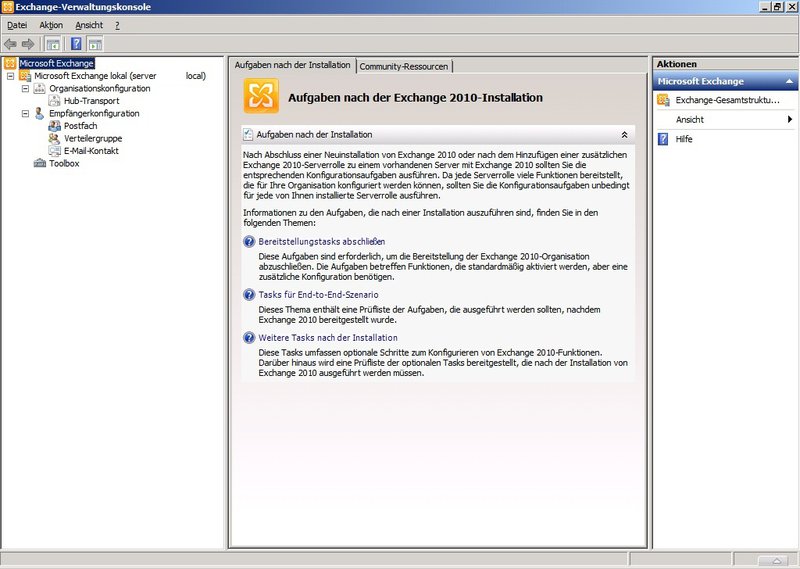Screen dimensions: 800x569
Task: Click the Hilfe icon in Aktionen pane
Action: (x=663, y=139)
